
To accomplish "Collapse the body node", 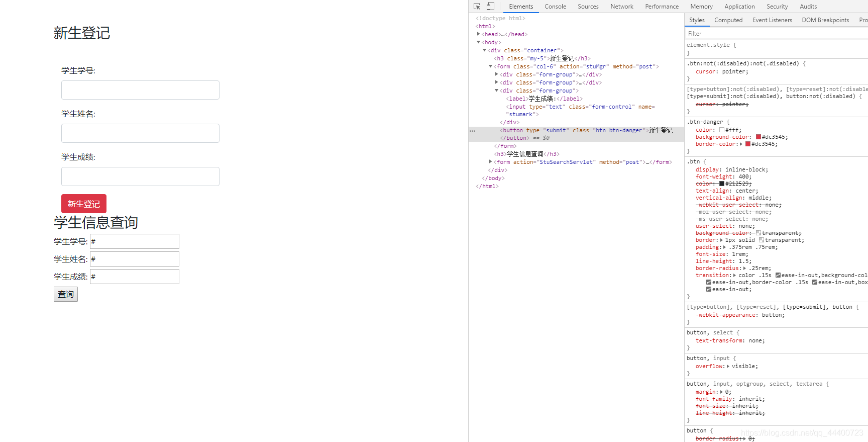I will click(478, 42).
